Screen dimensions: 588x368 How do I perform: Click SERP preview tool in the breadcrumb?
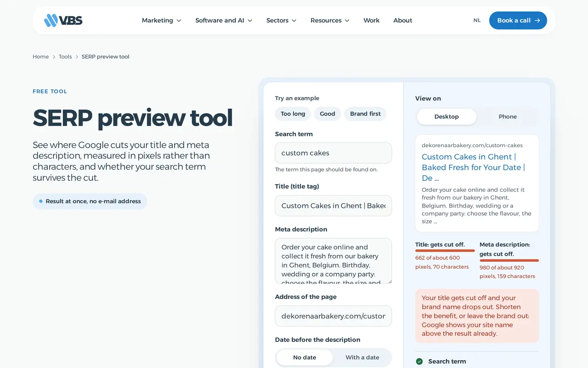106,57
